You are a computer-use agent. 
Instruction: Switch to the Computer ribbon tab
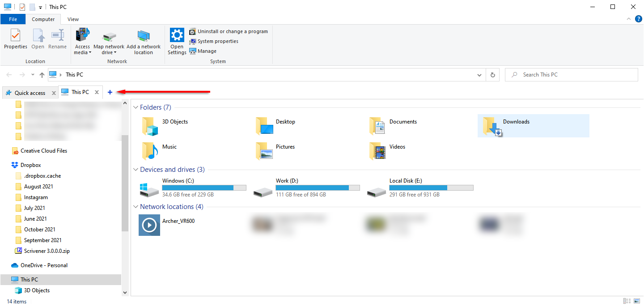(x=43, y=19)
